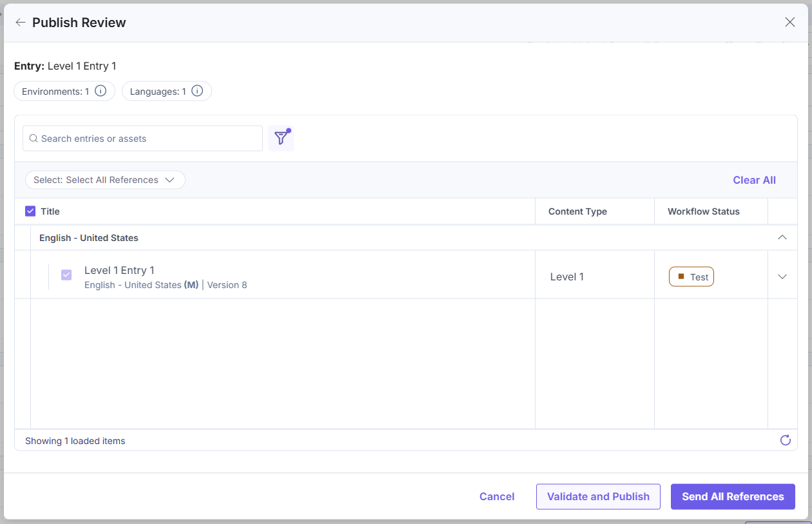Click the orange square inside the Test badge
This screenshot has width=812, height=524.
[680, 276]
